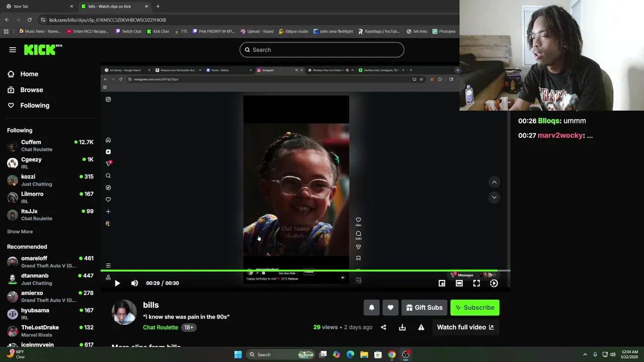Open Lilmorro's channel in Following list
The height and width of the screenshot is (362, 644).
tap(50, 197)
